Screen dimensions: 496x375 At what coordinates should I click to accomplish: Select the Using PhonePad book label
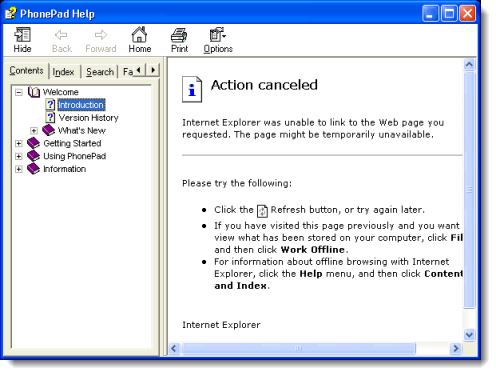point(75,156)
